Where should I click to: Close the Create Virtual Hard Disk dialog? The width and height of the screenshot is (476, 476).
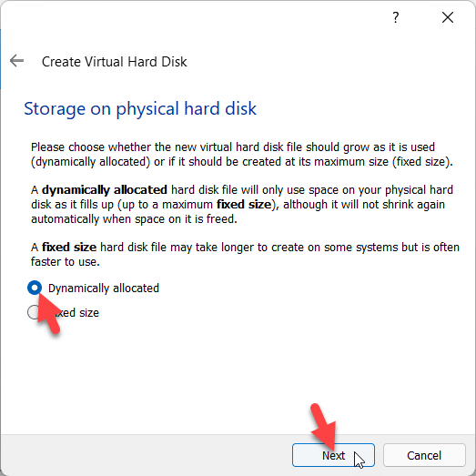pos(448,17)
